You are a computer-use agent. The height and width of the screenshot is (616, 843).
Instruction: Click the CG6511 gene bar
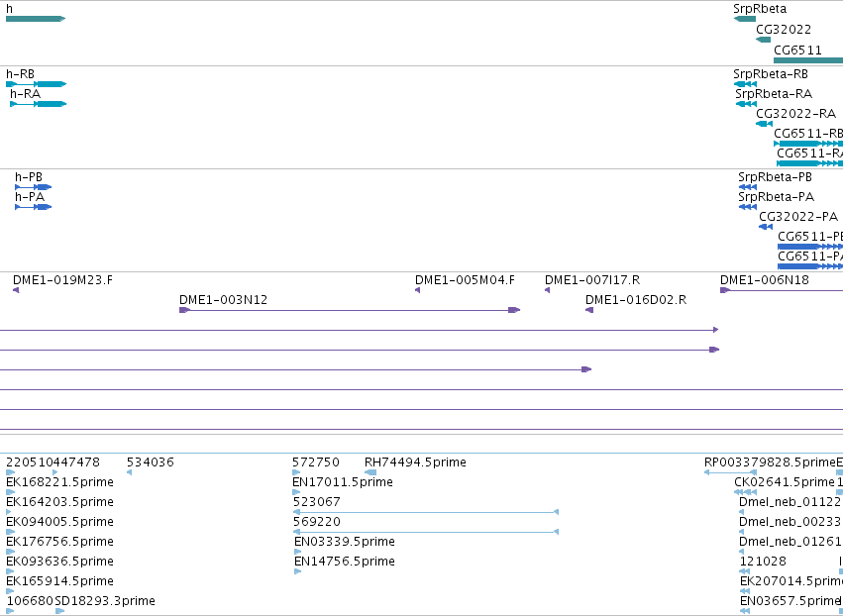click(808, 60)
